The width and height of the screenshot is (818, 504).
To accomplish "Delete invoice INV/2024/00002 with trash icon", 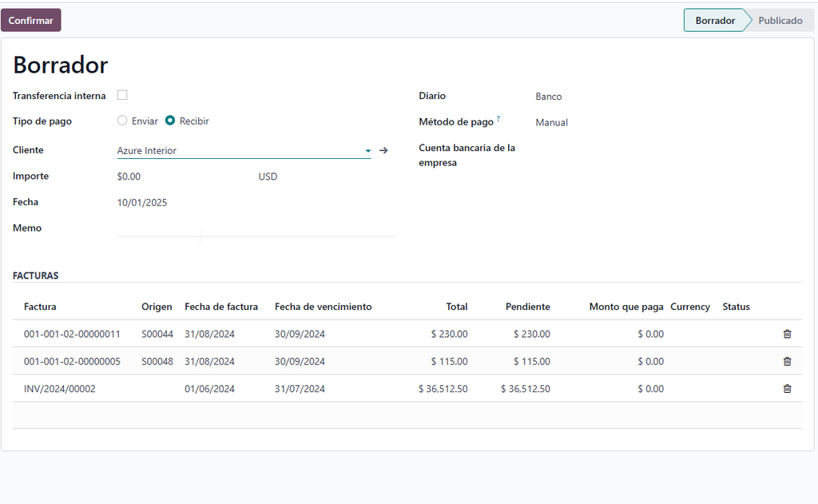I will 787,388.
